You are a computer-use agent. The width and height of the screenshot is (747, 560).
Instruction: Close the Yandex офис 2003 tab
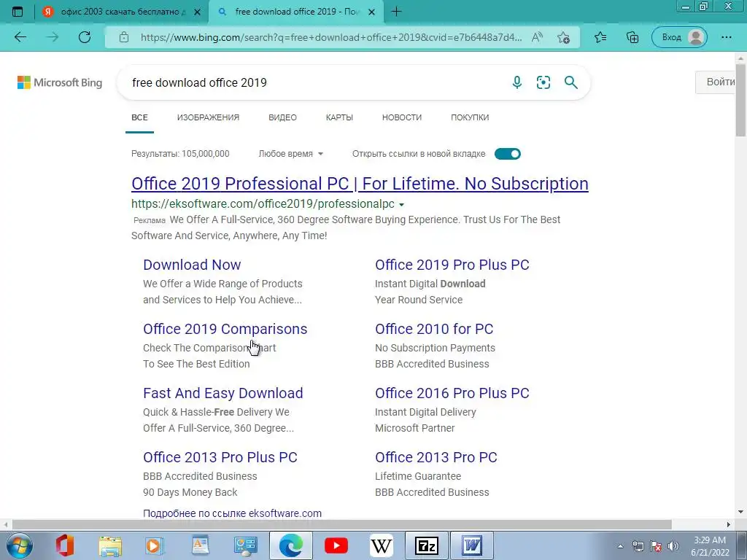[197, 12]
